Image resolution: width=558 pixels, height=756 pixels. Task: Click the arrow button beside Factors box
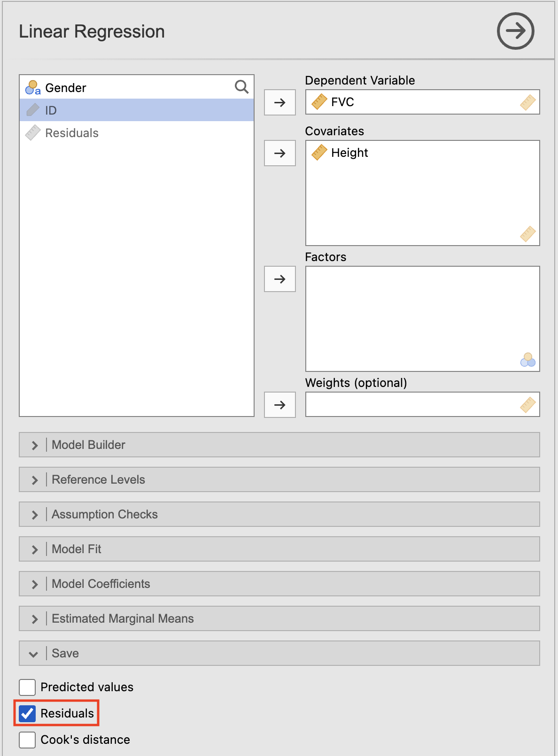click(x=279, y=279)
